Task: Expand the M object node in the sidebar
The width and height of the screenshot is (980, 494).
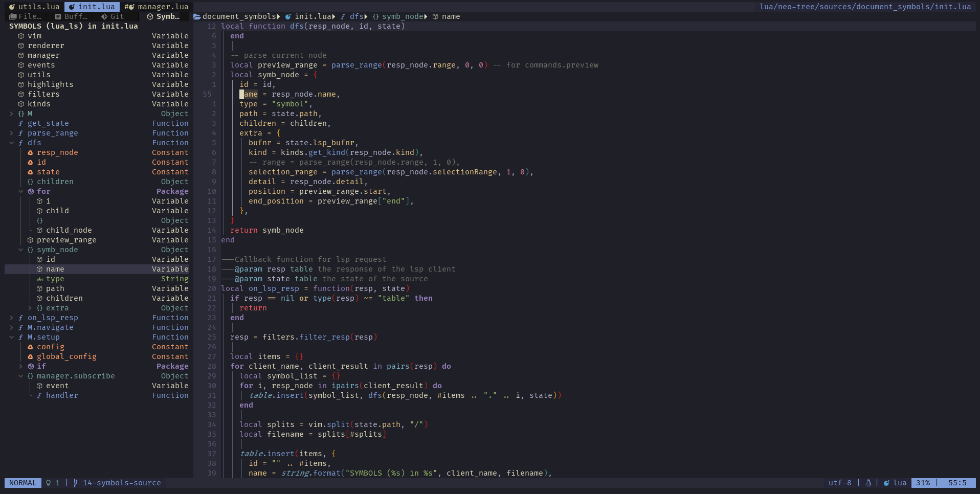Action: 11,114
